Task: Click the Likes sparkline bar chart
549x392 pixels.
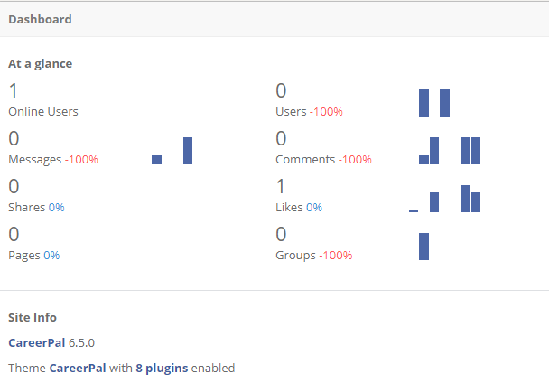Action: pos(444,199)
